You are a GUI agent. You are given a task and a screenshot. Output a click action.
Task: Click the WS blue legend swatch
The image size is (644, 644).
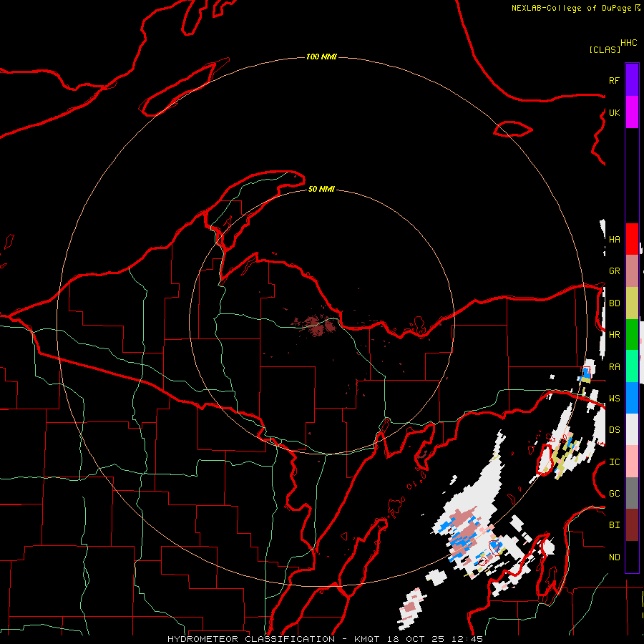point(632,398)
